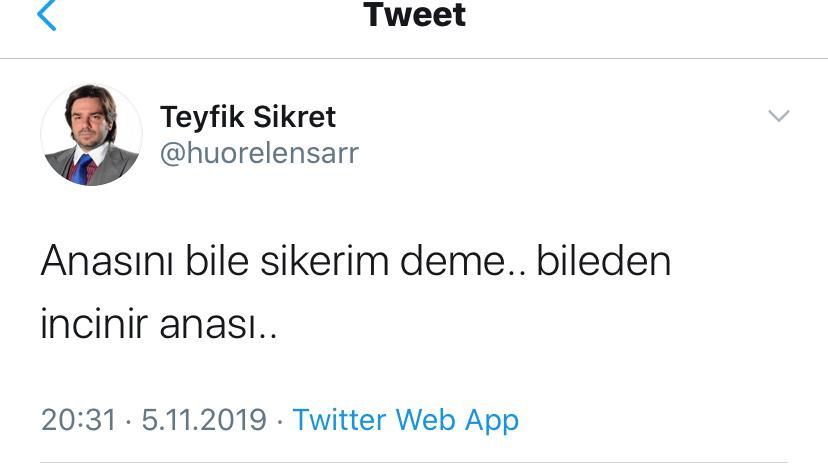Open the Twitter Web App source link
Image resolution: width=828 pixels, height=471 pixels.
point(406,421)
